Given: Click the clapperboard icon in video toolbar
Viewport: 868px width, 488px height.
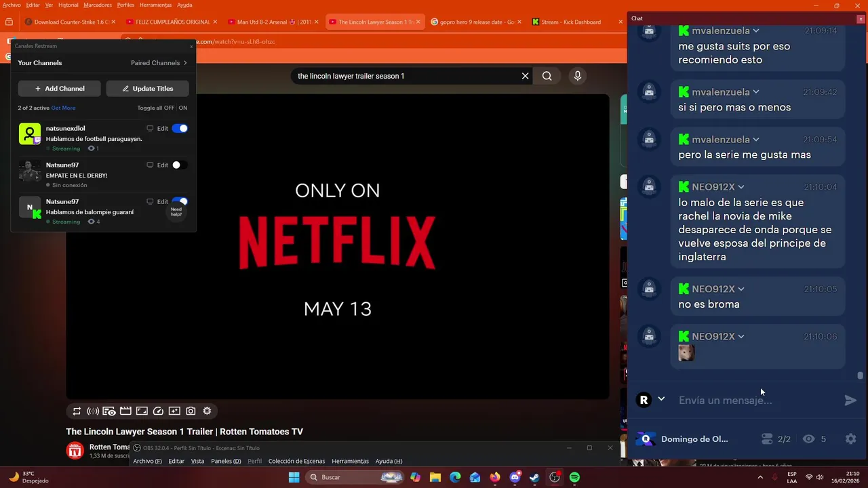Looking at the screenshot, I should click(x=125, y=411).
